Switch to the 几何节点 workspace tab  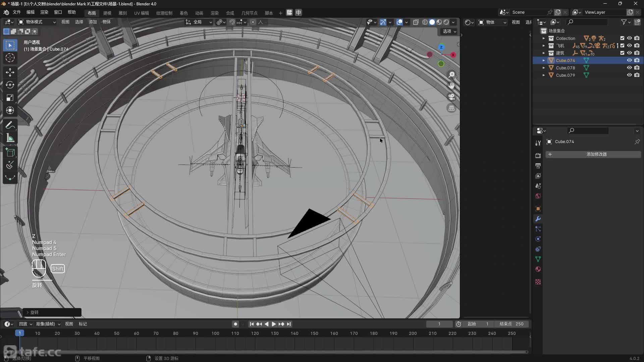coord(250,13)
